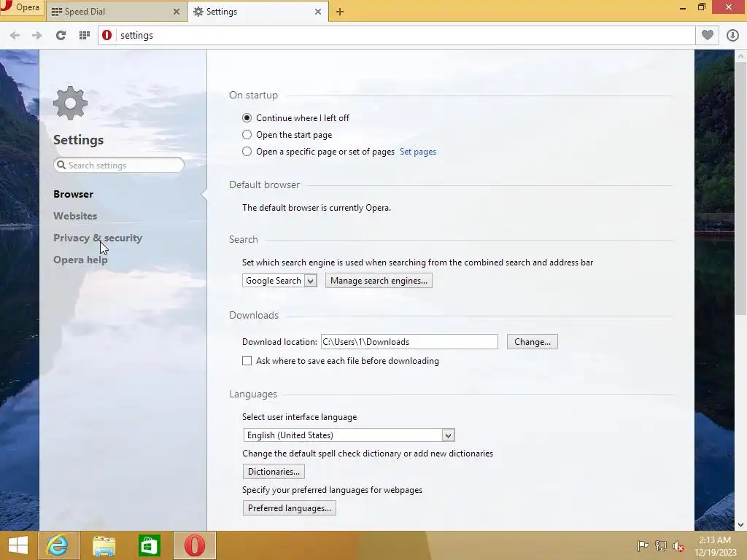The width and height of the screenshot is (747, 560).
Task: Select Open a specific page or set of pages
Action: point(247,152)
